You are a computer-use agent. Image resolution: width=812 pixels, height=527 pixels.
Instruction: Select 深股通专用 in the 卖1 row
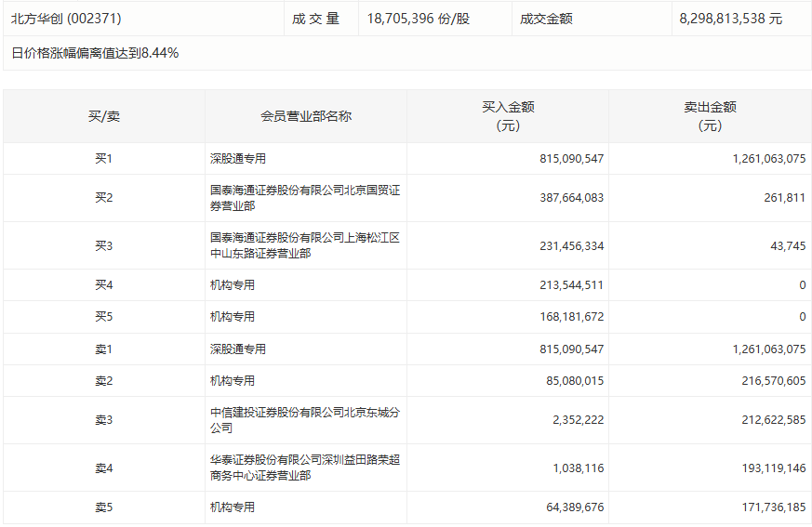[238, 349]
